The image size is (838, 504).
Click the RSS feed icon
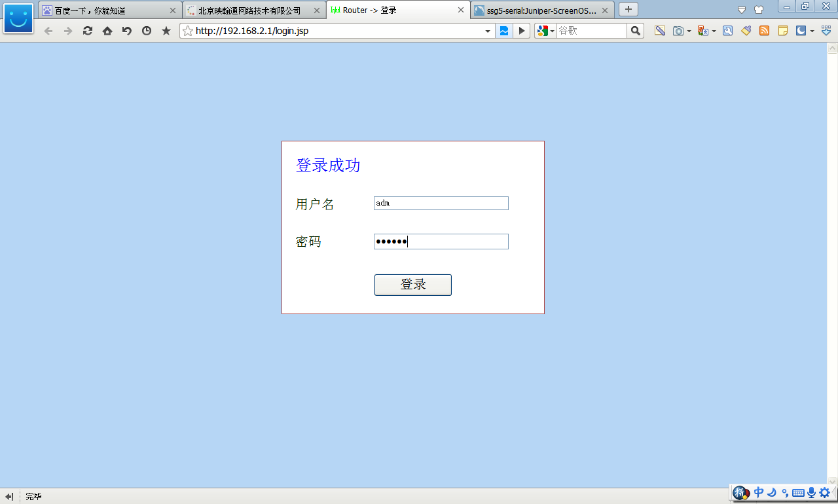[764, 31]
